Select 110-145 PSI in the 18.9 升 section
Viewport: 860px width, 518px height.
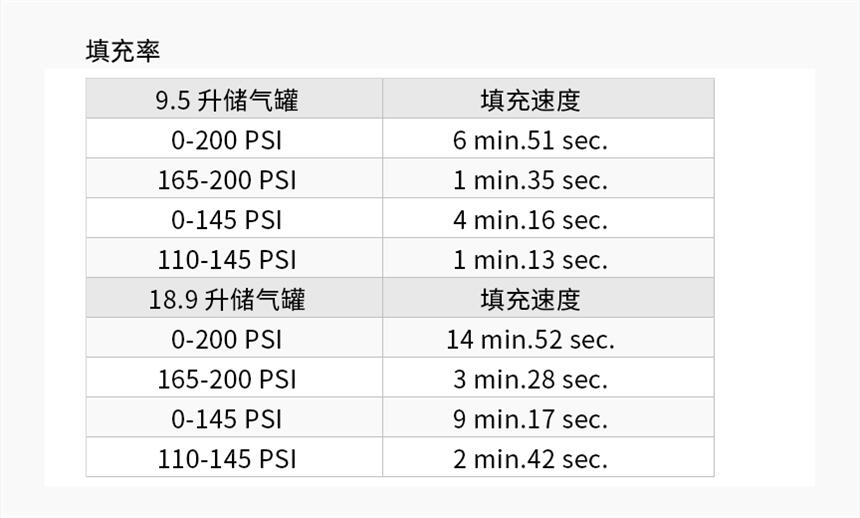[227, 459]
